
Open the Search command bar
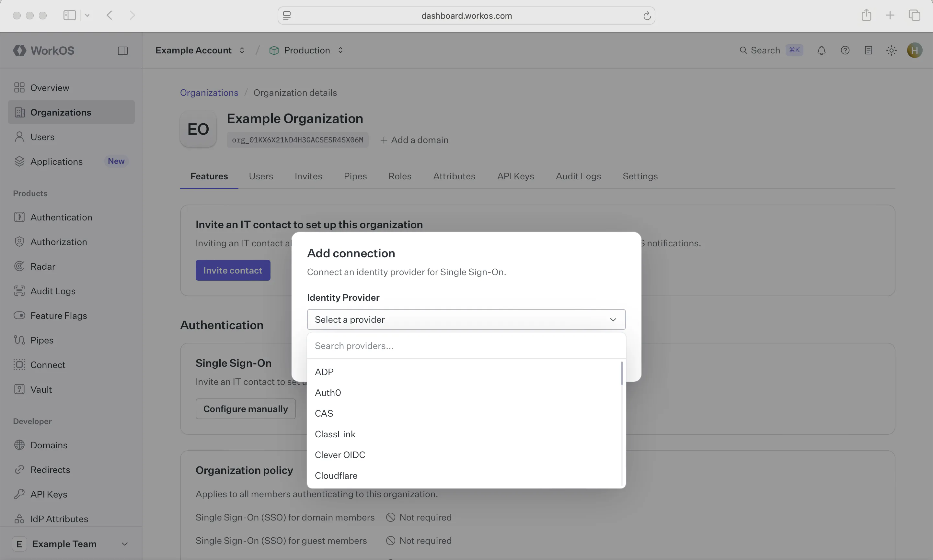(771, 50)
